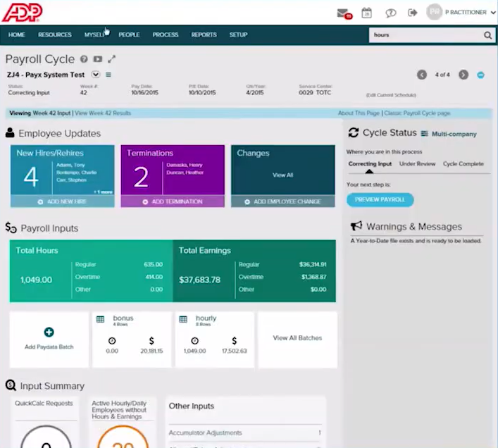
Task: Click View All in Changes tile
Action: point(282,175)
